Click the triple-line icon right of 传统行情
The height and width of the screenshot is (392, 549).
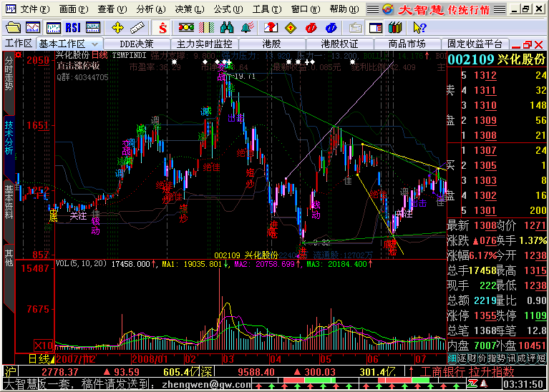pos(500,9)
